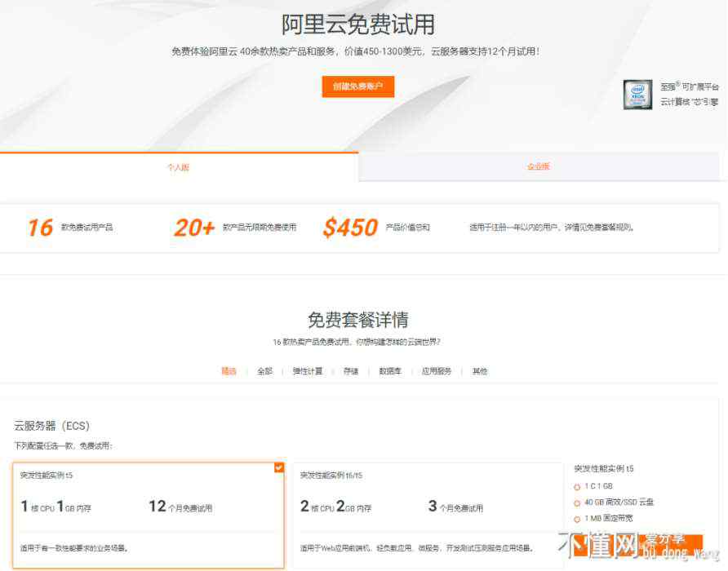Screen dimensions: 728x571
Task: Open the 应用服务 product category
Action: pyautogui.click(x=437, y=371)
